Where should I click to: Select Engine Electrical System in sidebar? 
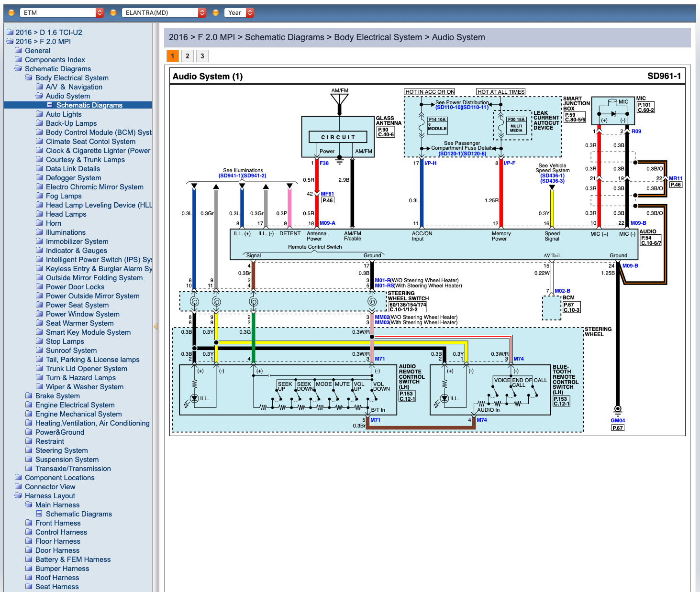(x=75, y=405)
